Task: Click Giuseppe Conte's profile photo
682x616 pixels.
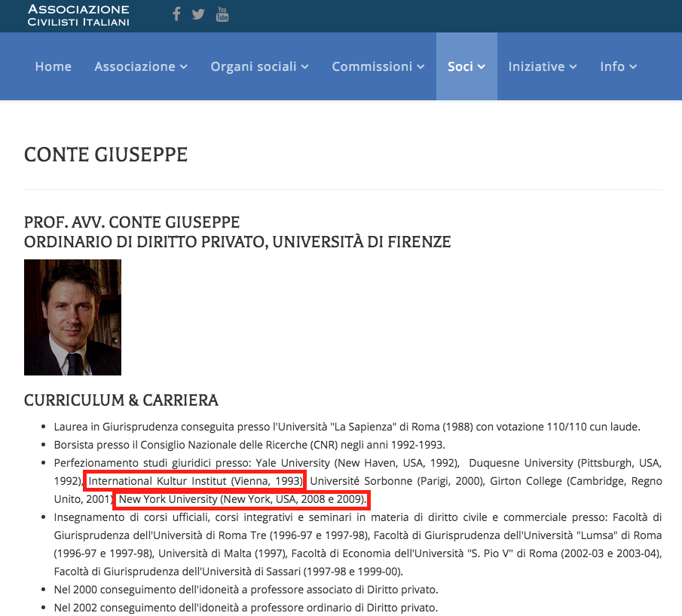Action: 72,317
